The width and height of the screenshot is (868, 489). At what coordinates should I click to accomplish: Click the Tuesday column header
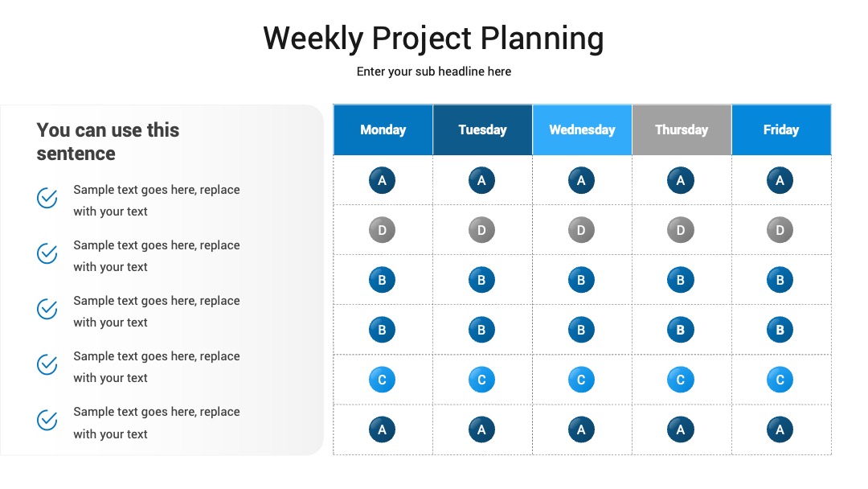click(483, 129)
